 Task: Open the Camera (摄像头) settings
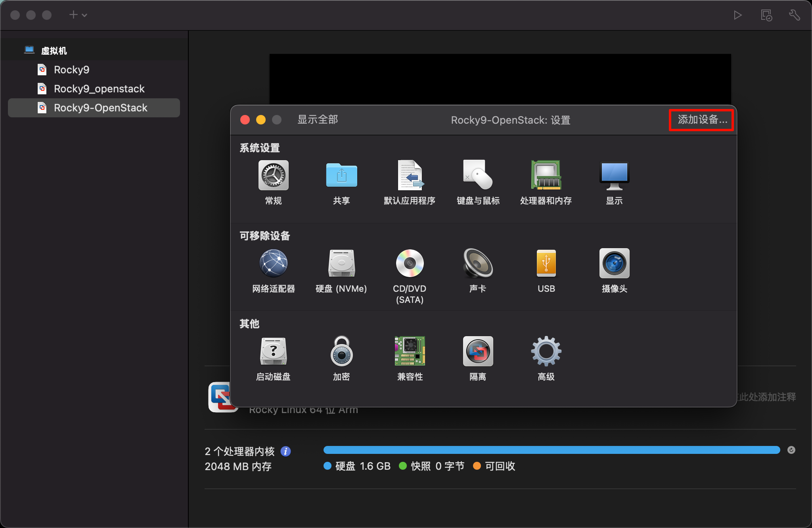[x=614, y=264]
